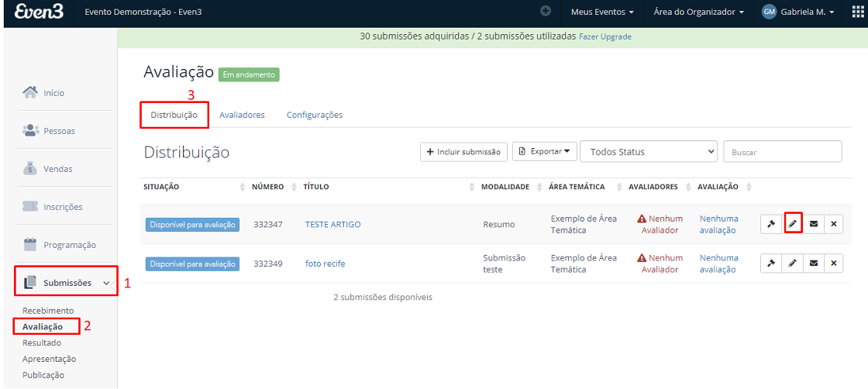Sort by the SITUAÇÃO column arrows
868x389 pixels.
[x=242, y=187]
